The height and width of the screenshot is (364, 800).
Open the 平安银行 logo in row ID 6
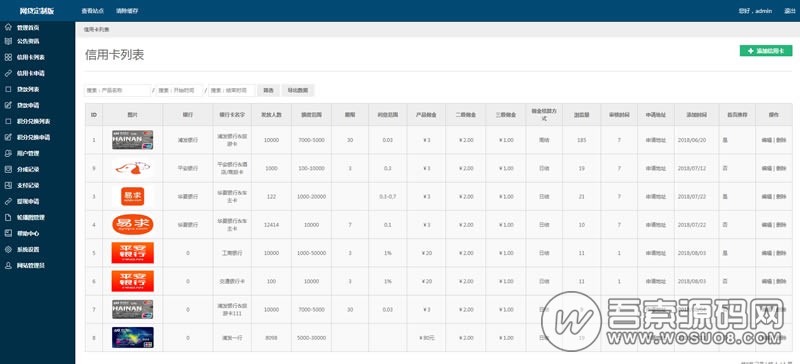click(133, 281)
